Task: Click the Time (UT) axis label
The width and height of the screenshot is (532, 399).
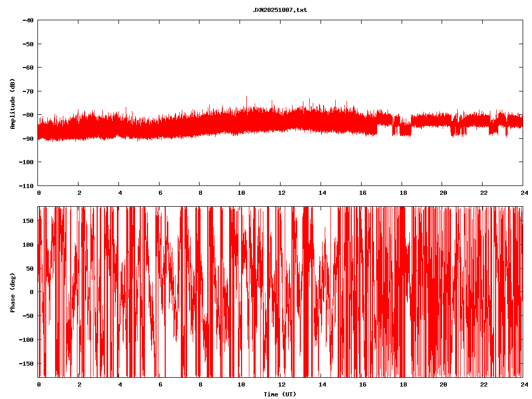Action: pyautogui.click(x=280, y=394)
